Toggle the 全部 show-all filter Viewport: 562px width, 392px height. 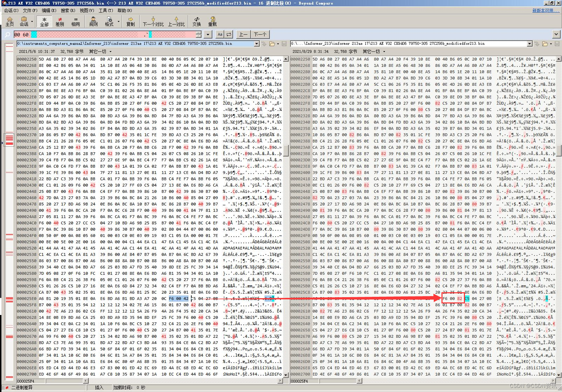pyautogui.click(x=44, y=21)
